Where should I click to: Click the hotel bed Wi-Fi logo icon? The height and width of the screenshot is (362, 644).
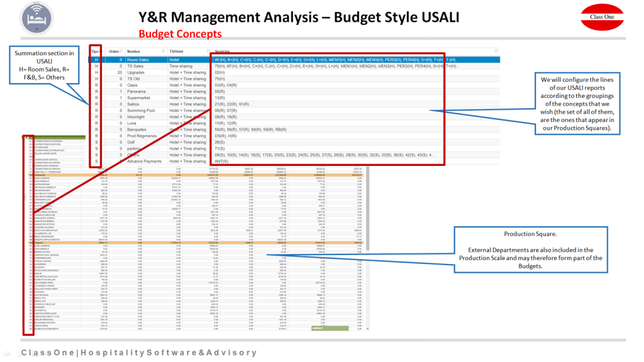tap(36, 18)
